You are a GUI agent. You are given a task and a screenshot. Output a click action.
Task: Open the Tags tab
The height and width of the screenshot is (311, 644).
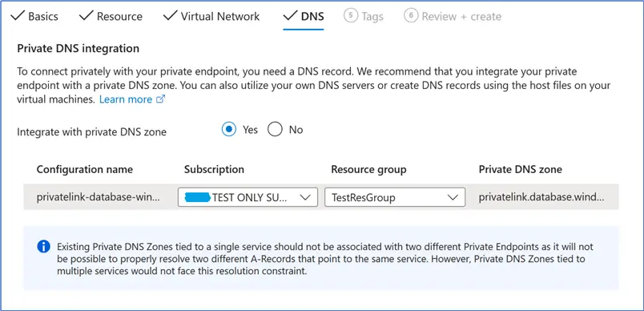(364, 17)
